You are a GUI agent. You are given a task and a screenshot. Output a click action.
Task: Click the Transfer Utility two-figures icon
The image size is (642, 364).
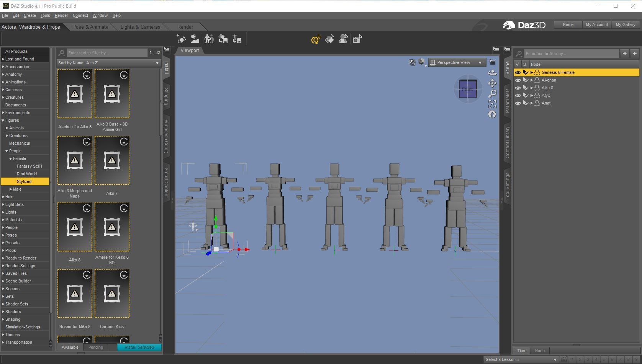pyautogui.click(x=209, y=39)
